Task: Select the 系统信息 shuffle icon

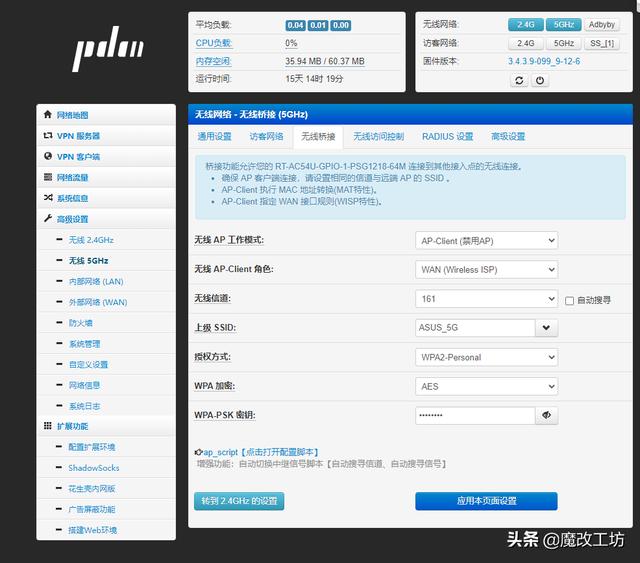Action: 47,198
